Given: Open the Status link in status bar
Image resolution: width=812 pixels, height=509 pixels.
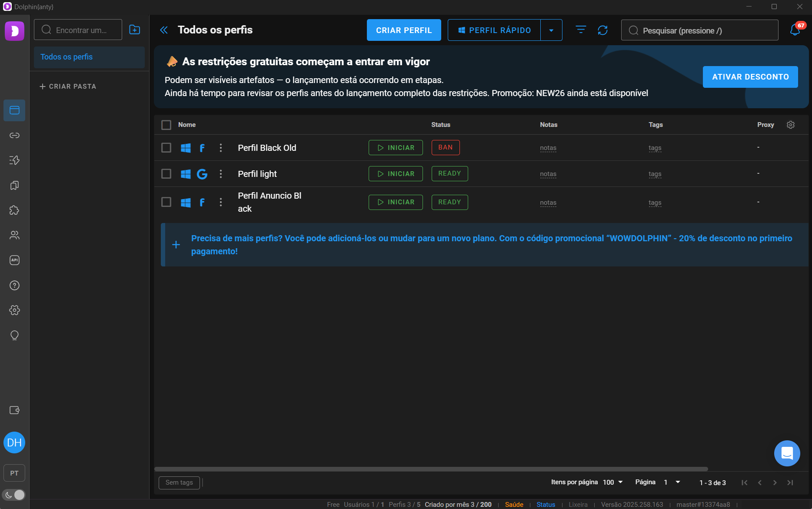Looking at the screenshot, I should [x=546, y=505].
